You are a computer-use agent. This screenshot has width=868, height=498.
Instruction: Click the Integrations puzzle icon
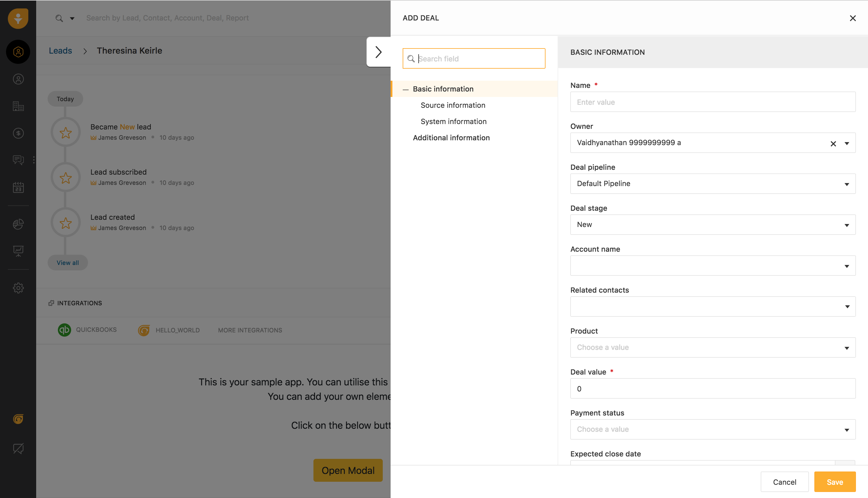51,303
